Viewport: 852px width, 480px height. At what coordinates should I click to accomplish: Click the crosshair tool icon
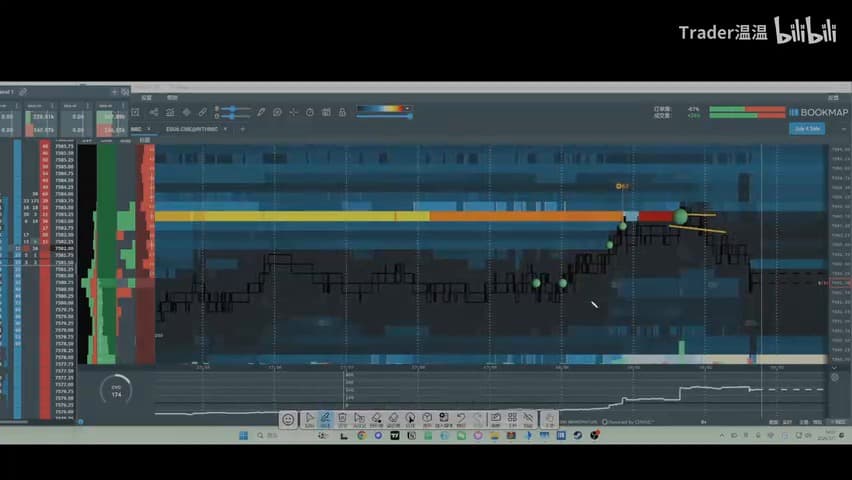pos(293,112)
